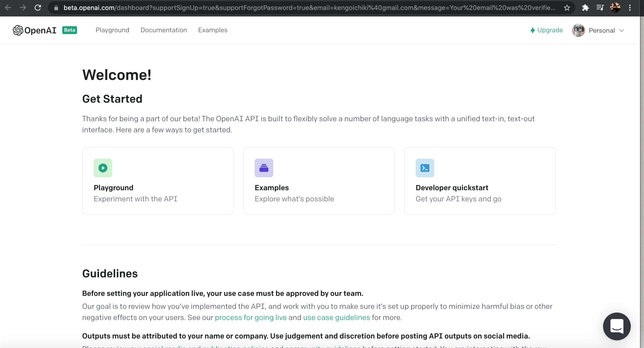Viewport: 644px width, 348px height.
Task: Open the chat support bubble
Action: coord(616,326)
